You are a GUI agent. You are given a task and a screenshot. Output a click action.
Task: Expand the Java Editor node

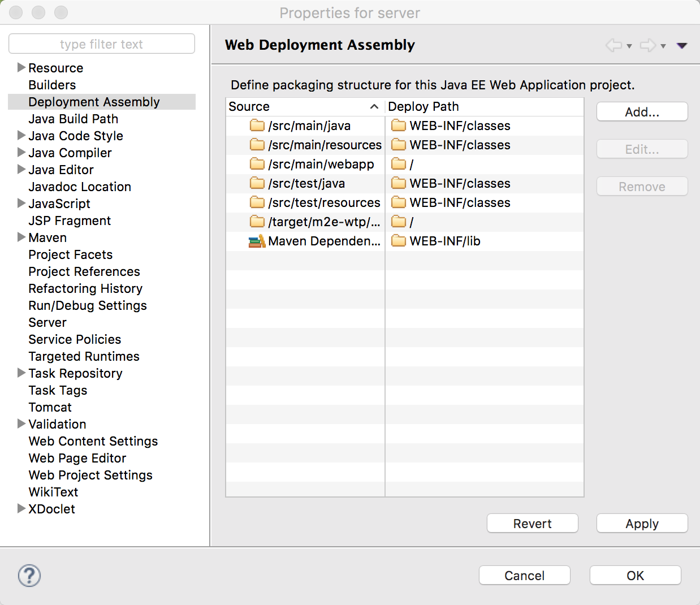click(x=21, y=169)
